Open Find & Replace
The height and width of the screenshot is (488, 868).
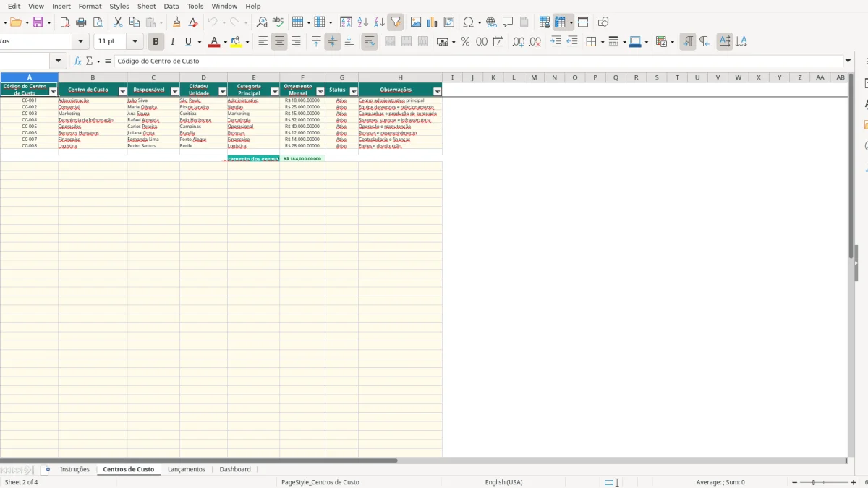coord(262,22)
